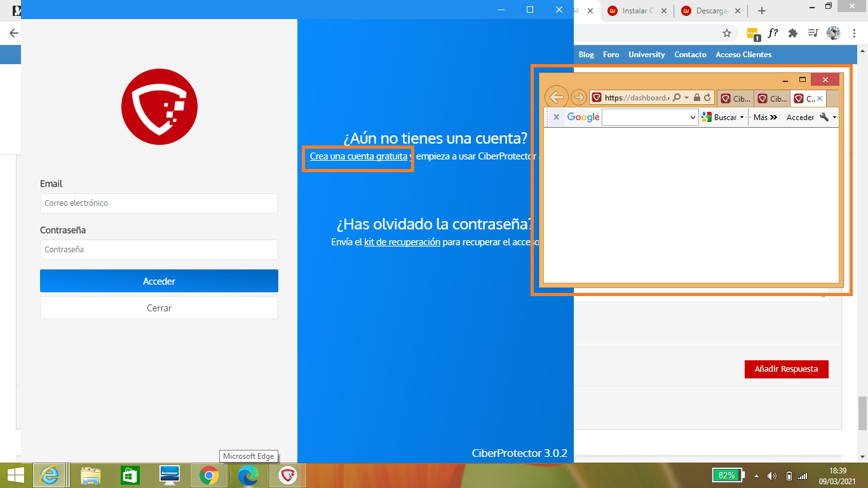
Task: Open the Lenovo app on the taskbar
Action: 170,475
